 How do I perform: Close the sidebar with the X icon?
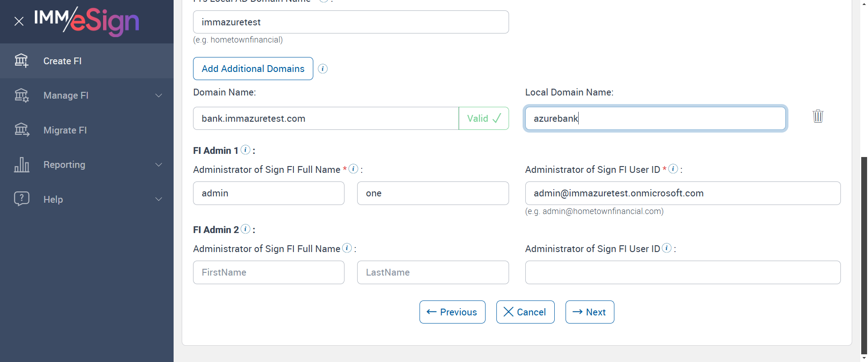click(x=19, y=21)
